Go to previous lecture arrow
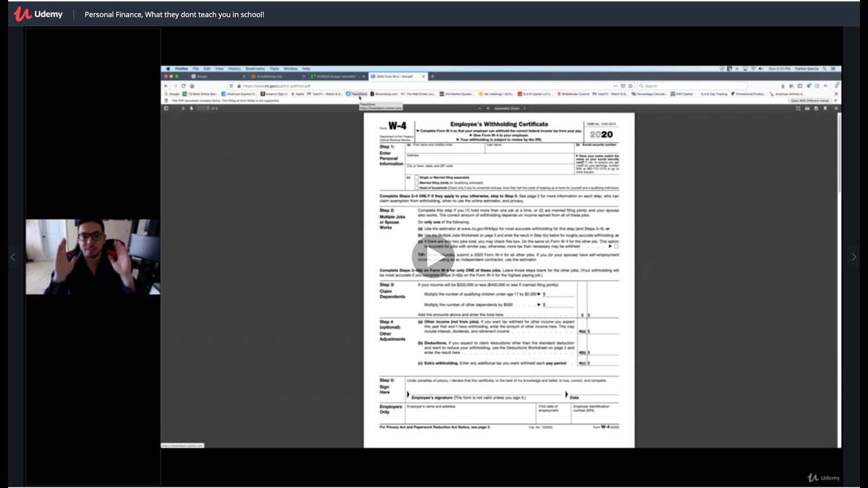Image resolution: width=868 pixels, height=488 pixels. click(12, 257)
